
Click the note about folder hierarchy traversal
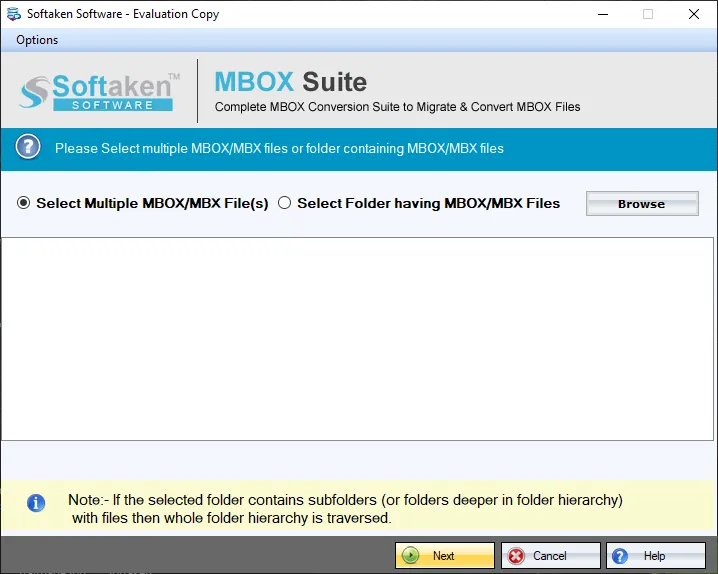coord(345,509)
